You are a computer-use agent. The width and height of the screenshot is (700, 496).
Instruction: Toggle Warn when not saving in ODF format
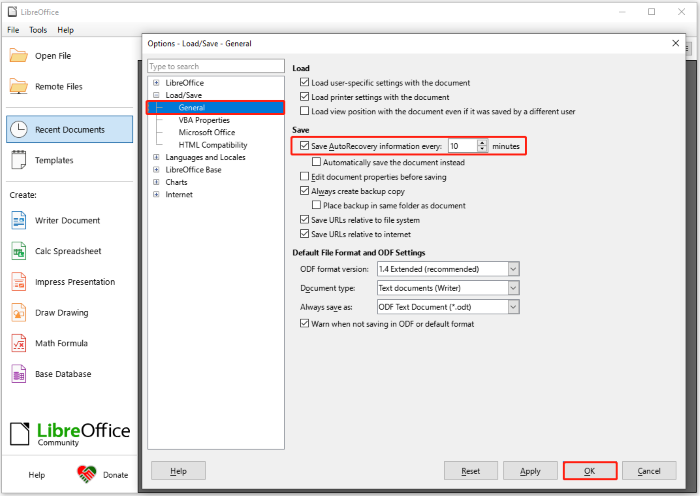pyautogui.click(x=304, y=323)
